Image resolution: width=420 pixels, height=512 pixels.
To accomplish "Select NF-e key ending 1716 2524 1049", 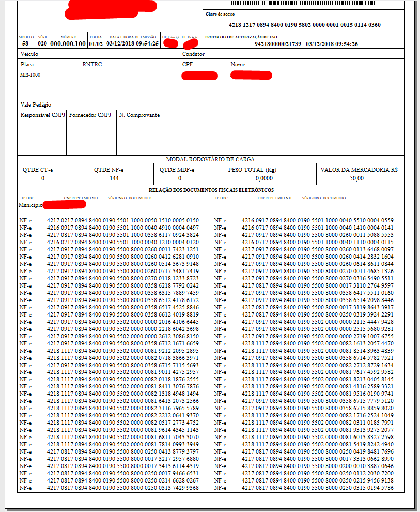I will point(317,415).
